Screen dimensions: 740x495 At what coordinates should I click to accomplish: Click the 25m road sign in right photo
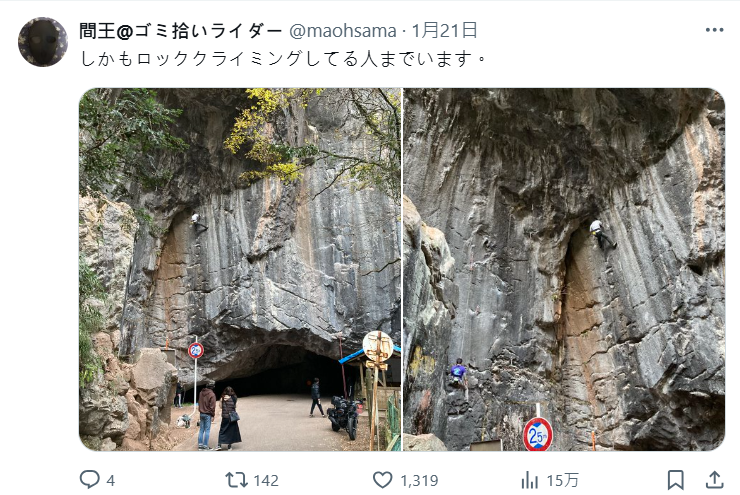click(538, 435)
